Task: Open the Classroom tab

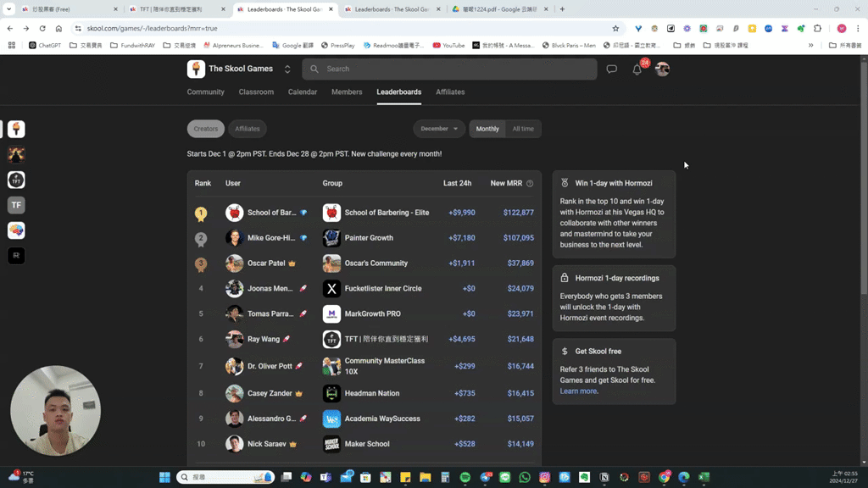Action: (x=256, y=91)
